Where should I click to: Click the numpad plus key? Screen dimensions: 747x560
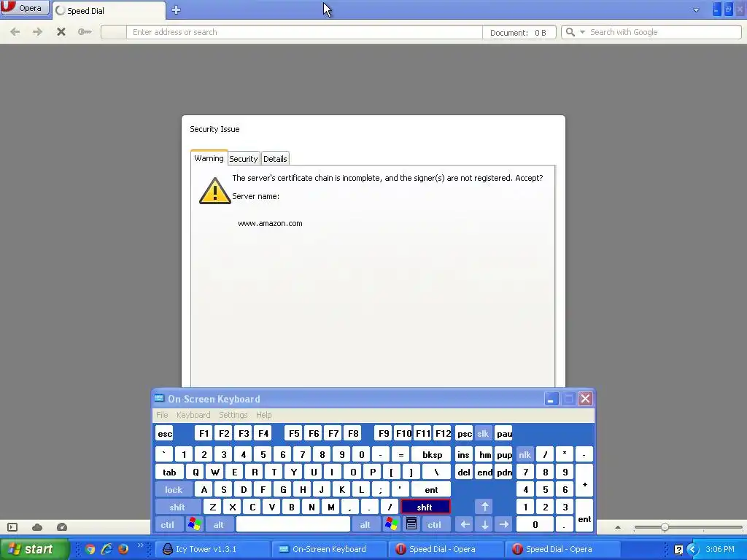point(584,481)
